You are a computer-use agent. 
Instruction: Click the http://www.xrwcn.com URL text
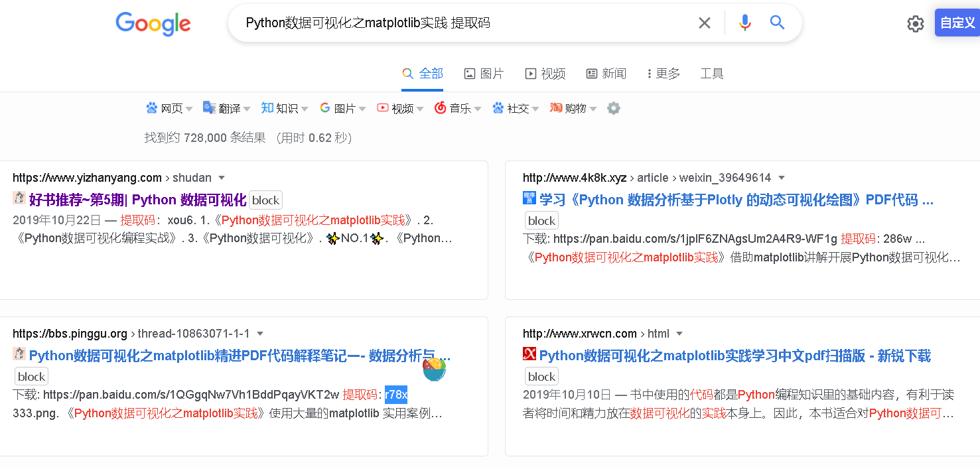pyautogui.click(x=580, y=334)
